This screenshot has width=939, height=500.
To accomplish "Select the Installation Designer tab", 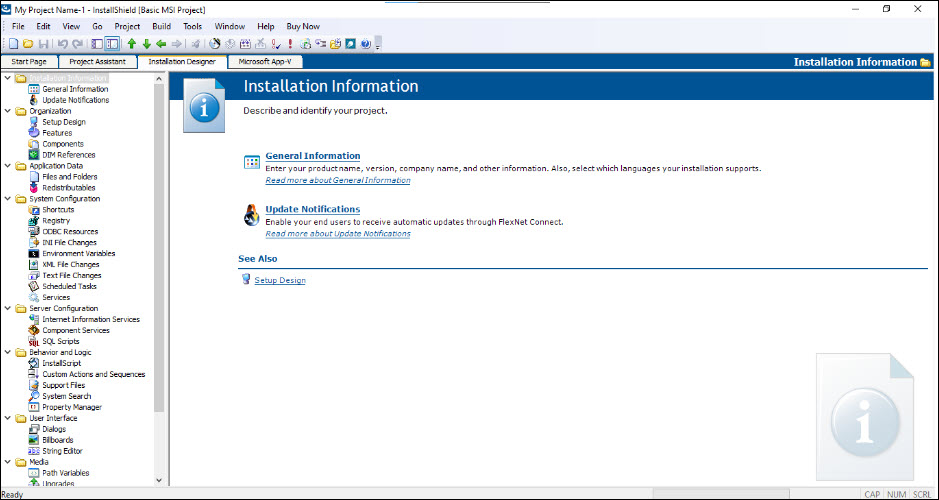I will click(182, 62).
